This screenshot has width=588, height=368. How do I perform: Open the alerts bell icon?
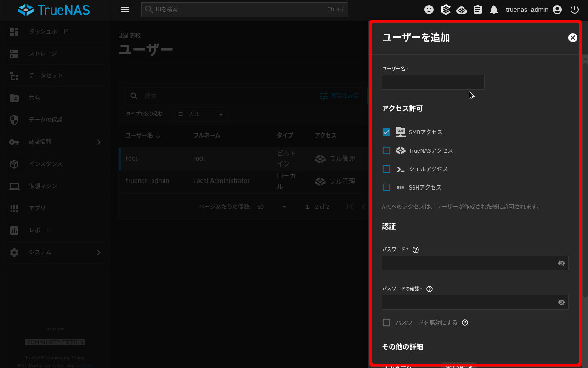click(494, 10)
